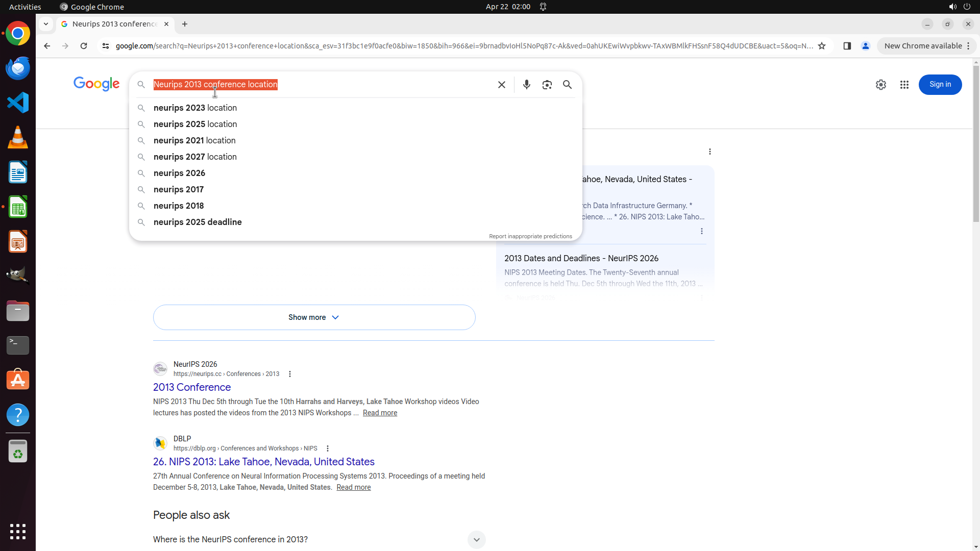This screenshot has width=980, height=551.
Task: Select 'neurips 2023 location' suggestion
Action: pos(195,108)
